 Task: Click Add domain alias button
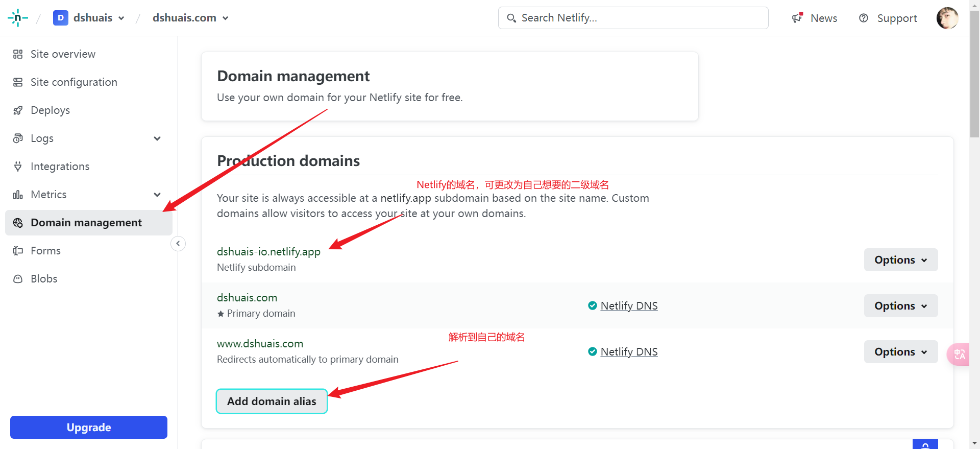[272, 401]
